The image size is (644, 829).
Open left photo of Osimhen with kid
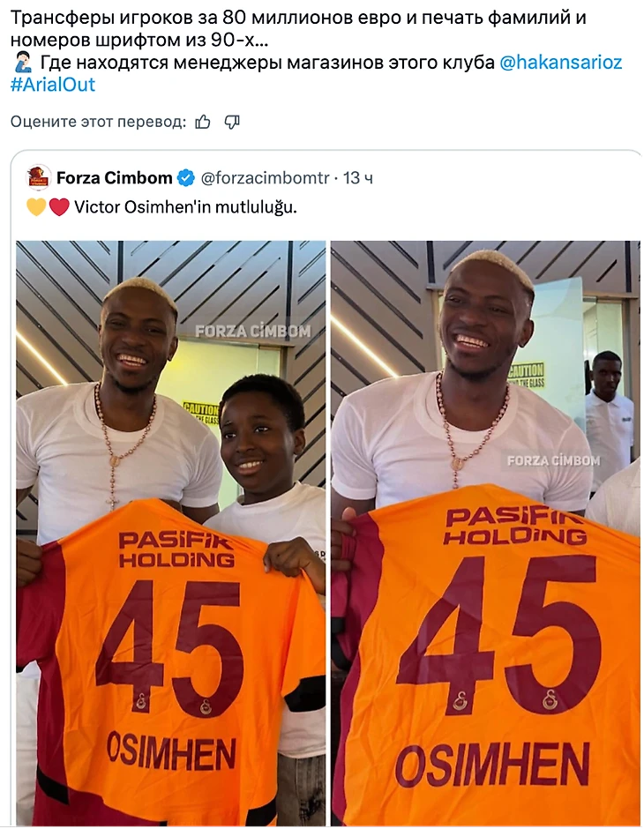[171, 531]
